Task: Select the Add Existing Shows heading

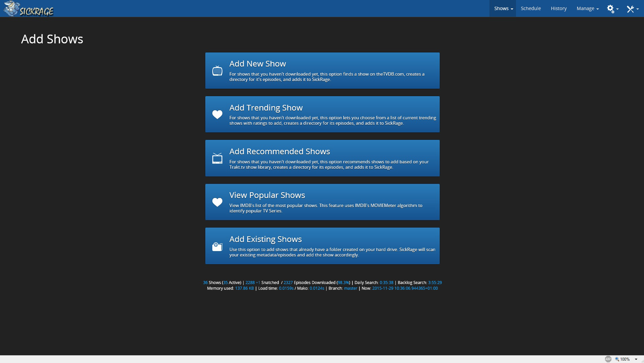Action: point(265,239)
